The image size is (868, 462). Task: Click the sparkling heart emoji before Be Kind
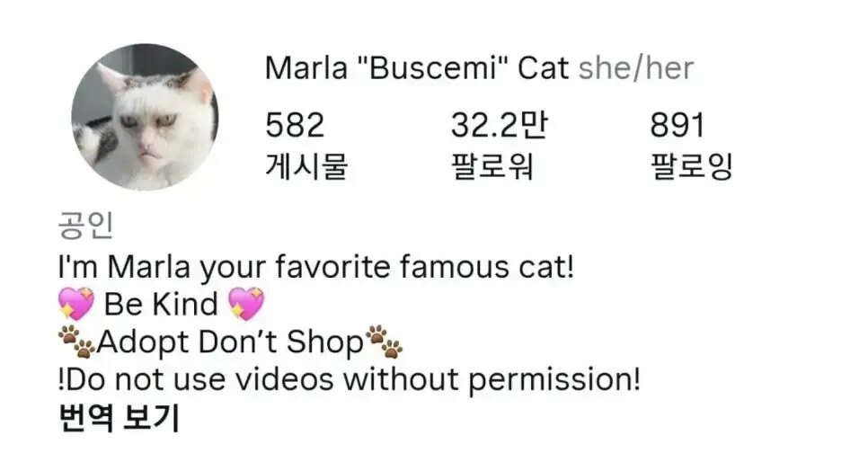tap(76, 304)
